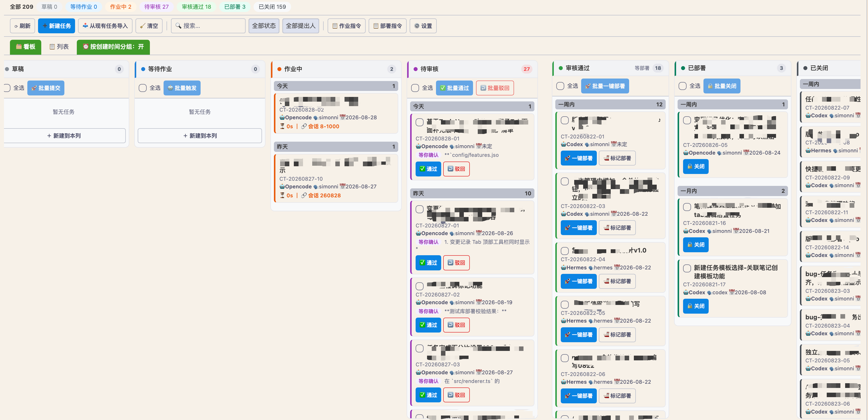Open 作业指令 instructions
This screenshot has width=868, height=420.
(347, 26)
